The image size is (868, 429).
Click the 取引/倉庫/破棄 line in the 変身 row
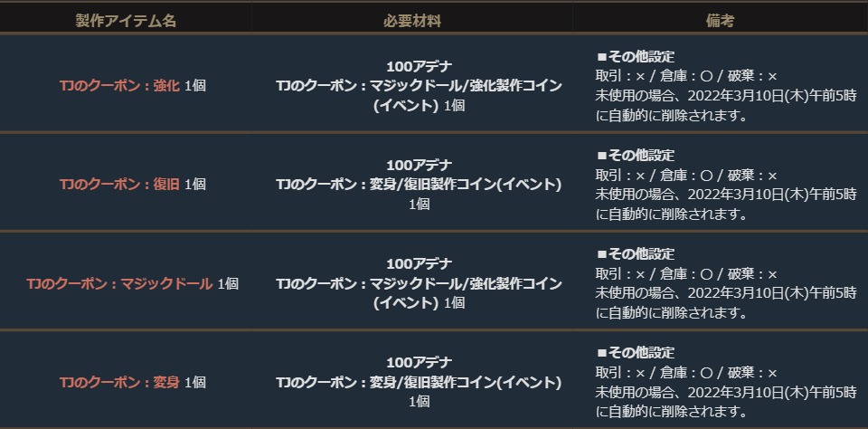point(686,373)
